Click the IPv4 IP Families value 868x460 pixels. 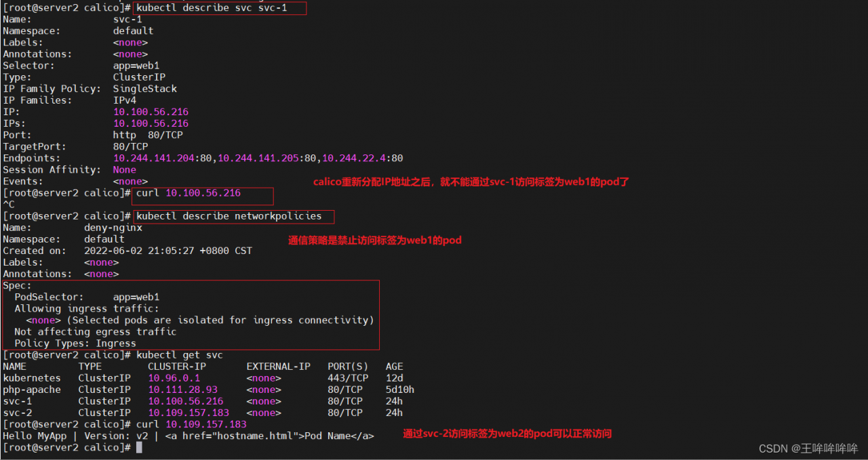pyautogui.click(x=124, y=100)
